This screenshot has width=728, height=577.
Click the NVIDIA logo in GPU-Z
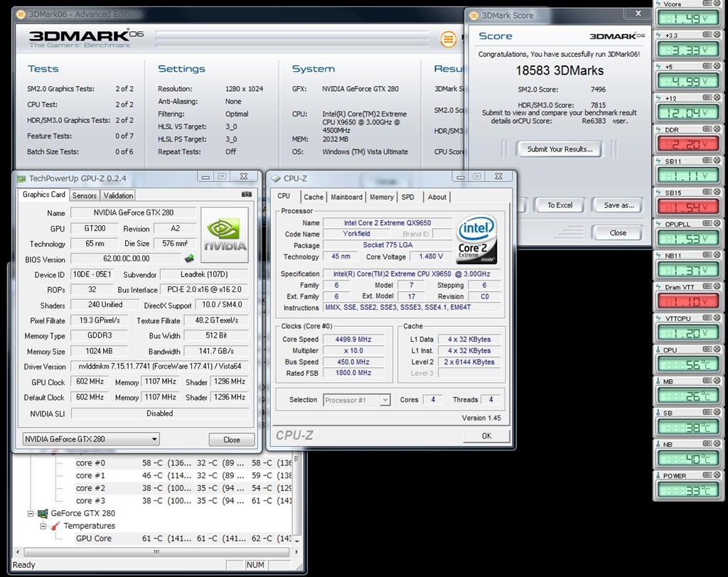(225, 235)
